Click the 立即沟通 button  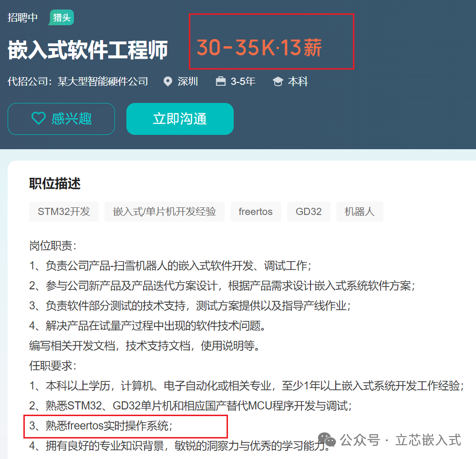(180, 119)
